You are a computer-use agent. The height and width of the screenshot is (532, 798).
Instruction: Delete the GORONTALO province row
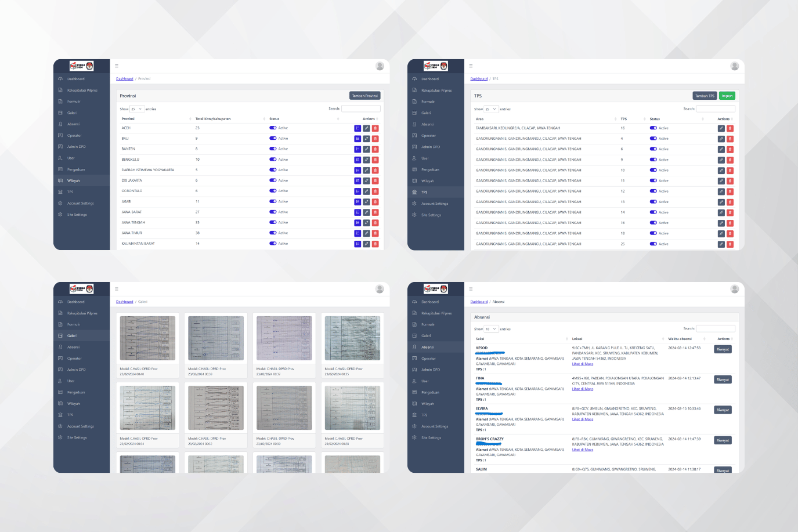click(x=375, y=191)
